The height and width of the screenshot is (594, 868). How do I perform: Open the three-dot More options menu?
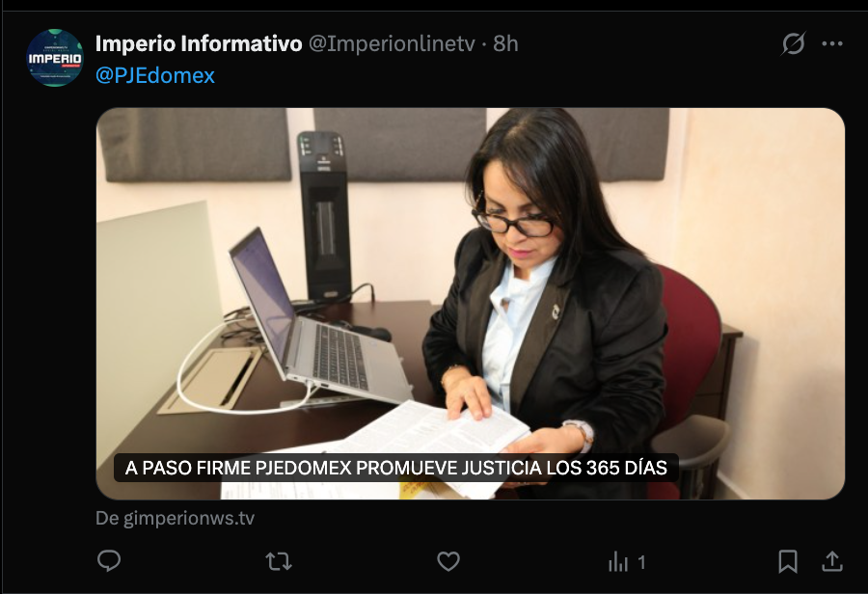point(832,43)
